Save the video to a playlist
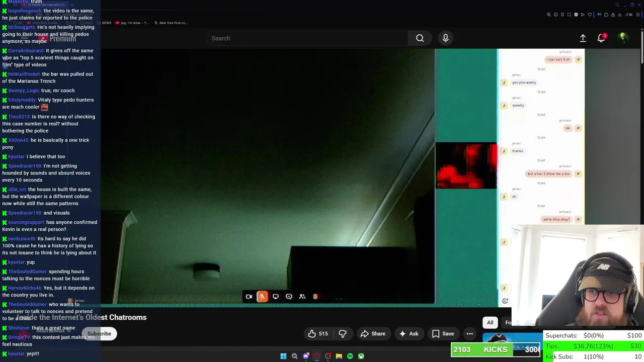 coord(443,334)
